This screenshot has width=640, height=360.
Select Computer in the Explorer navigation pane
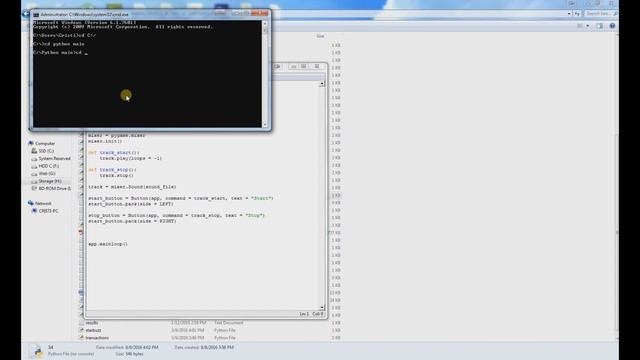(x=45, y=143)
